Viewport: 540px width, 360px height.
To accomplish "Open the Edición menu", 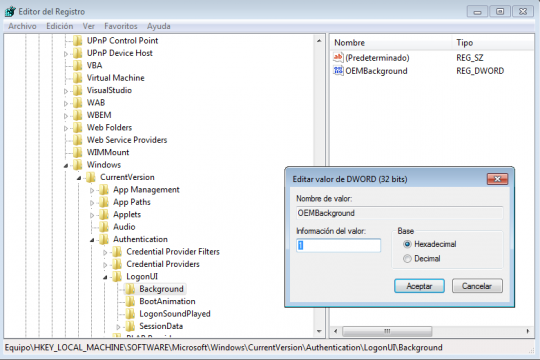I will coord(60,26).
